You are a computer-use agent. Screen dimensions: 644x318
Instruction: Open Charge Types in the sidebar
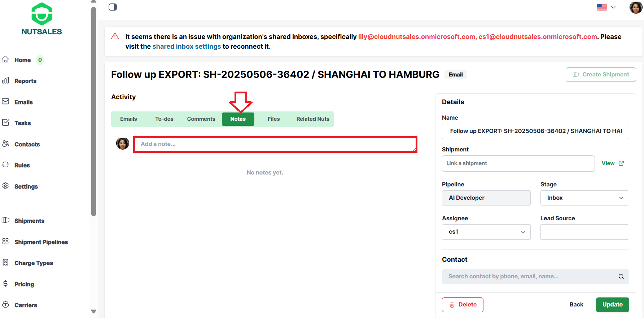pyautogui.click(x=34, y=263)
